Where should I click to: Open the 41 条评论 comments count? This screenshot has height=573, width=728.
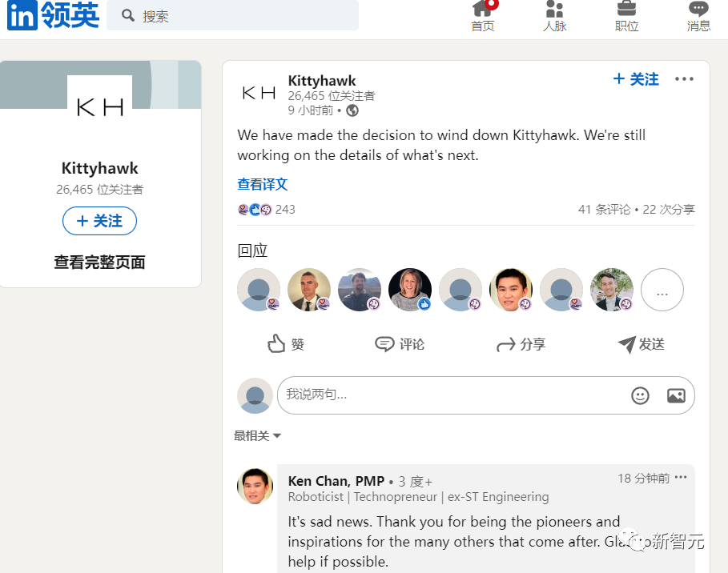(x=605, y=210)
